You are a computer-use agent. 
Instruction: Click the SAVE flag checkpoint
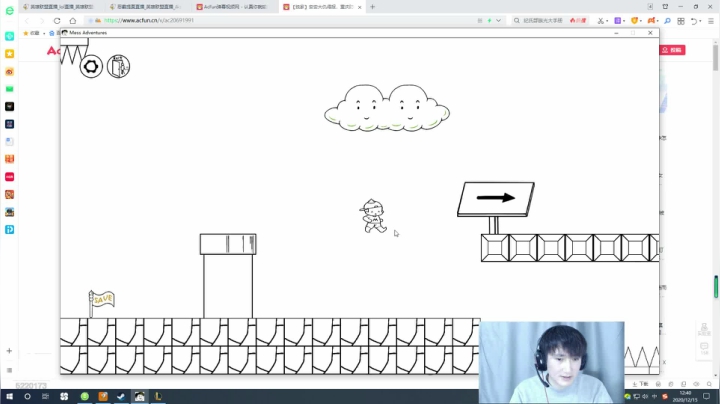[x=101, y=303]
